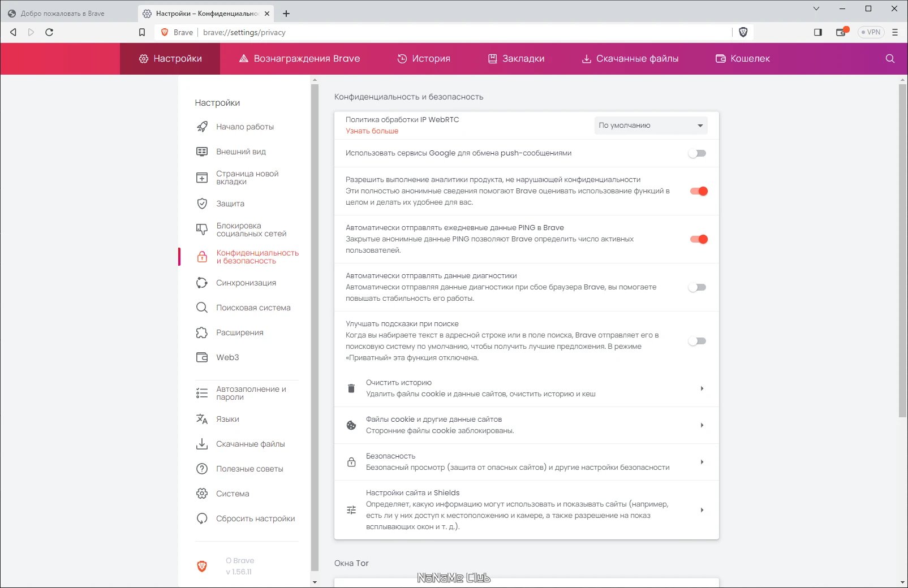Open Кошелек in top navigation
This screenshot has height=588, width=908.
tap(743, 59)
